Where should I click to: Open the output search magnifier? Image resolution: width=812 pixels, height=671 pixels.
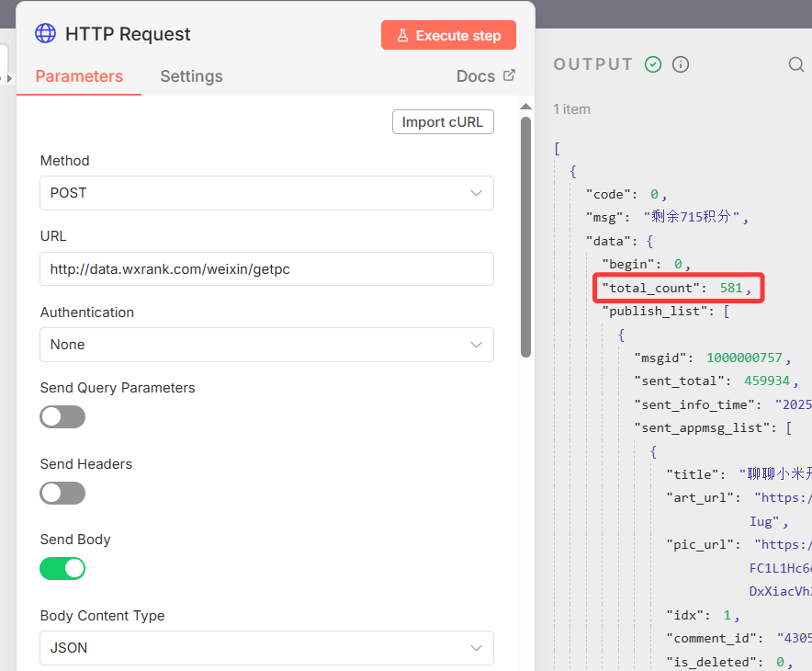[x=795, y=64]
